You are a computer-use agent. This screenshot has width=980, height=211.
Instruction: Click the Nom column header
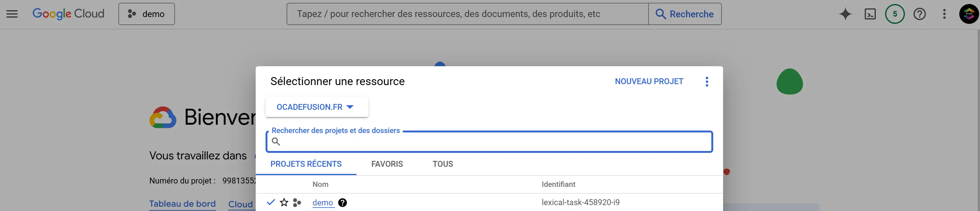[x=320, y=184]
